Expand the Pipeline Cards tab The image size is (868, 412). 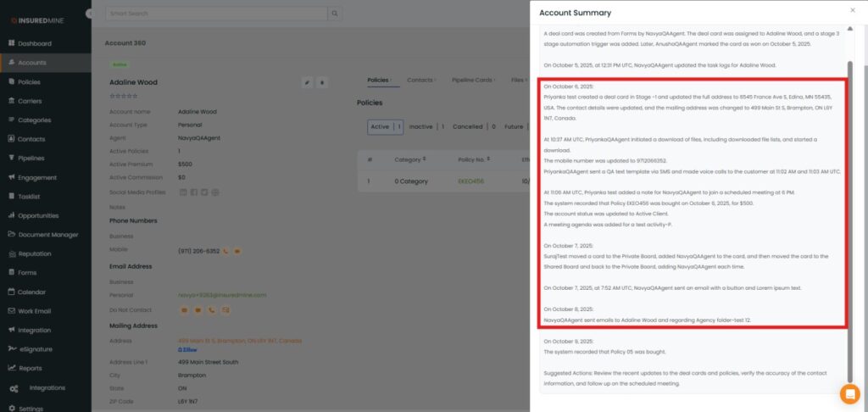coord(473,80)
